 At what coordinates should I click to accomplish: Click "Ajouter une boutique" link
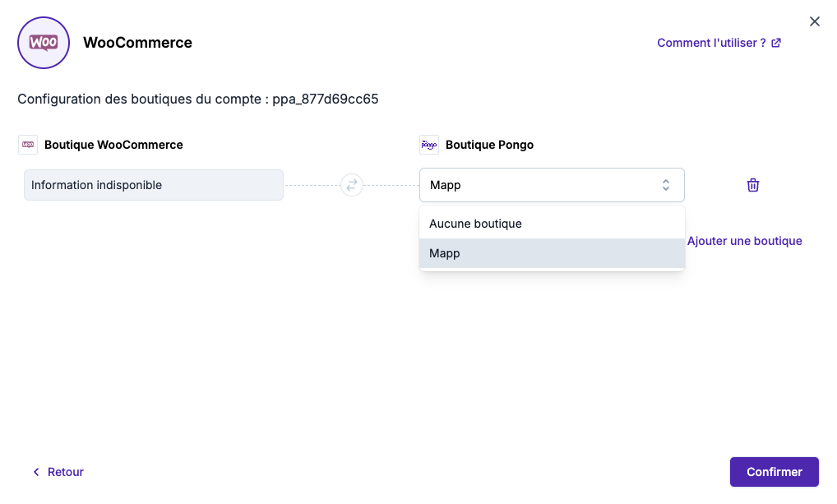coord(745,241)
